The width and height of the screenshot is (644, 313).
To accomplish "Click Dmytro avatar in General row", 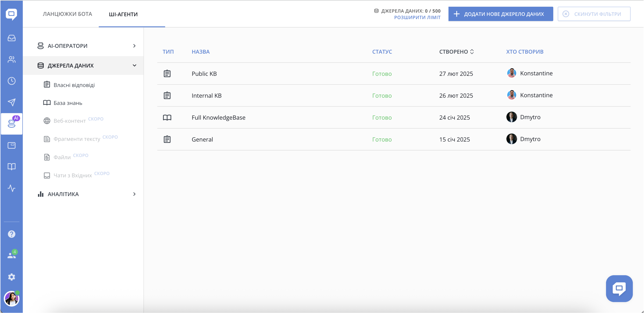I will point(511,139).
